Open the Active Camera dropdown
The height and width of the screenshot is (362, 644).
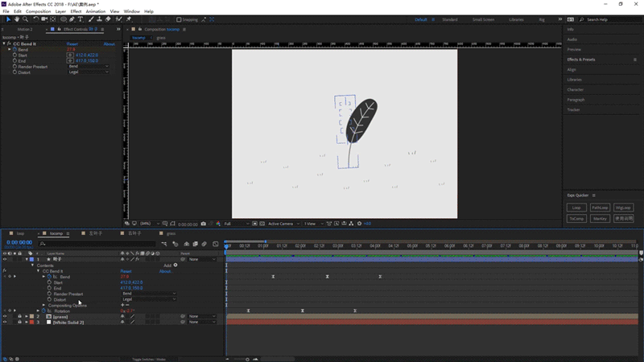point(283,224)
